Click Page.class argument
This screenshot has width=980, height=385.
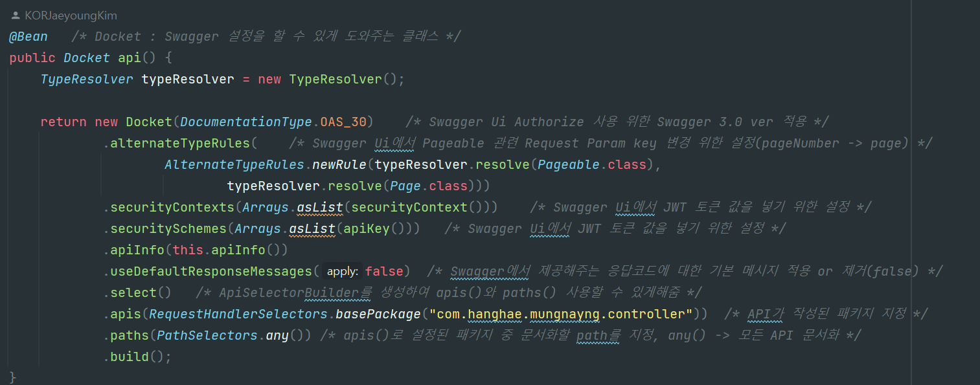click(x=429, y=186)
